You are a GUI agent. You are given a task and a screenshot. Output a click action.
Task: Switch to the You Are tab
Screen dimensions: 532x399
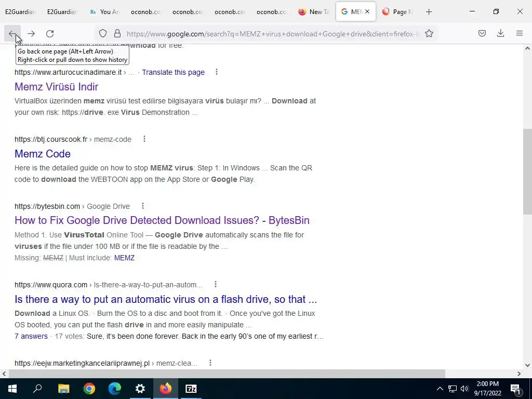pos(104,12)
